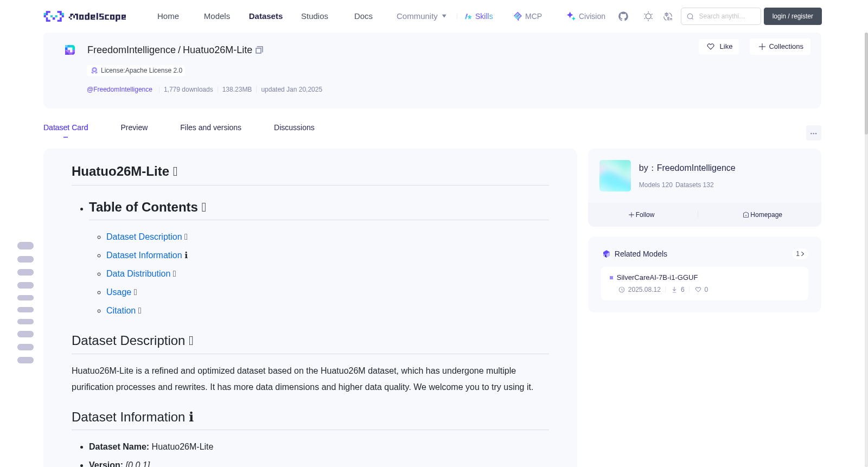868x467 pixels.
Task: Click the heart icon on the Like button
Action: (711, 47)
